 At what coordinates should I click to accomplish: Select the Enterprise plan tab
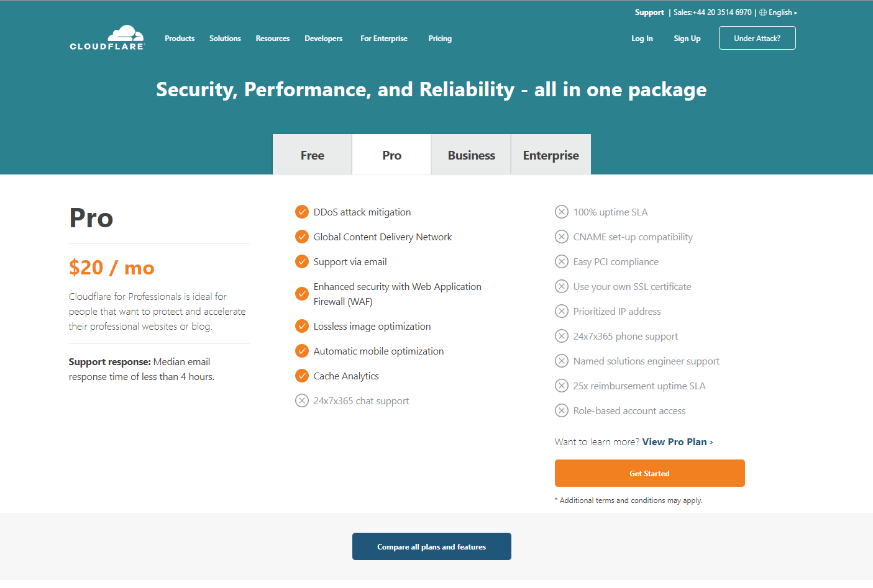pyautogui.click(x=551, y=155)
